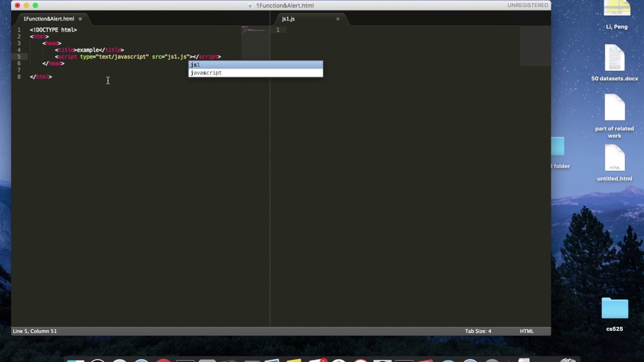Click line number 4 in the gutter
Image resolution: width=644 pixels, height=362 pixels.
click(x=19, y=50)
